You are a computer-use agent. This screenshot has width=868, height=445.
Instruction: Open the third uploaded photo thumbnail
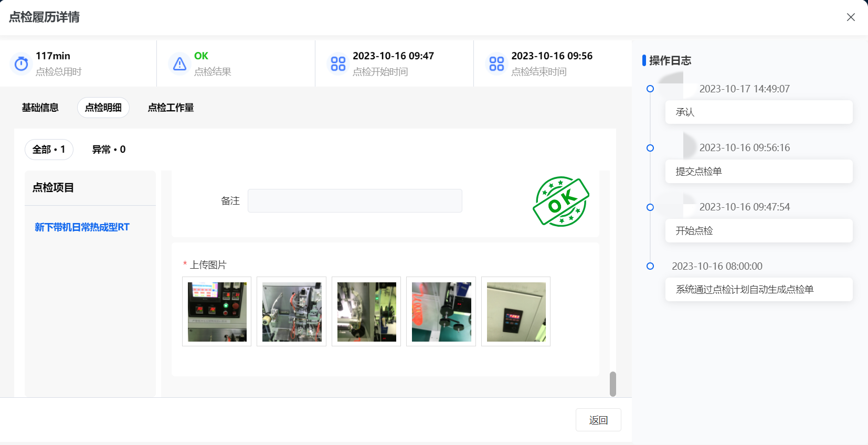(x=366, y=312)
